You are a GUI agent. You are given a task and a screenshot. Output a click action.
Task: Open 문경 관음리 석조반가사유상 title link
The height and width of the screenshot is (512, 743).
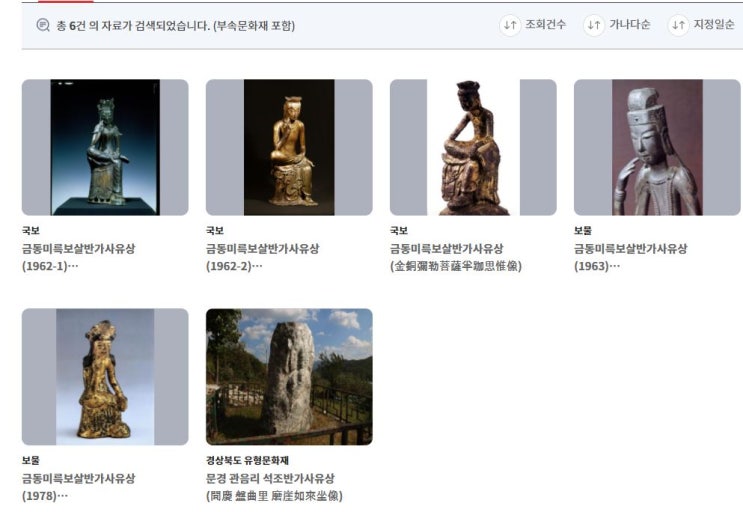coord(274,487)
